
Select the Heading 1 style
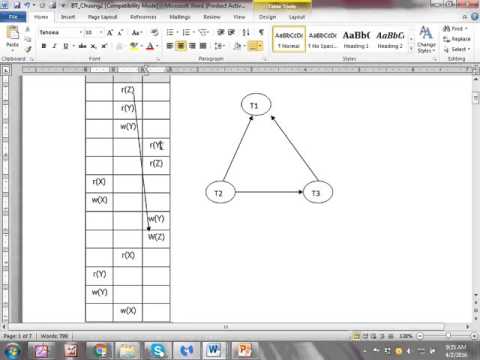click(x=356, y=39)
